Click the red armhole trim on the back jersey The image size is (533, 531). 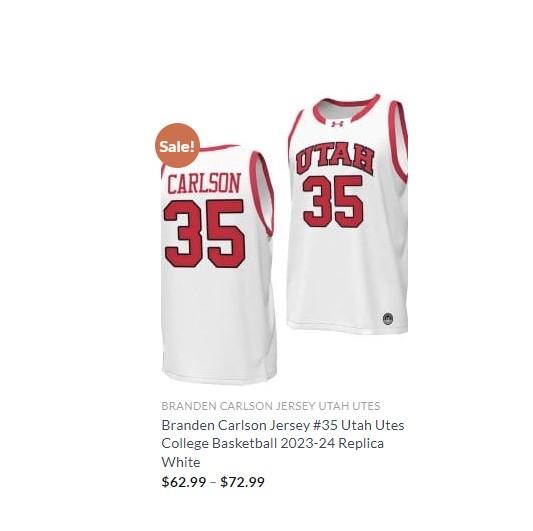pos(261,194)
